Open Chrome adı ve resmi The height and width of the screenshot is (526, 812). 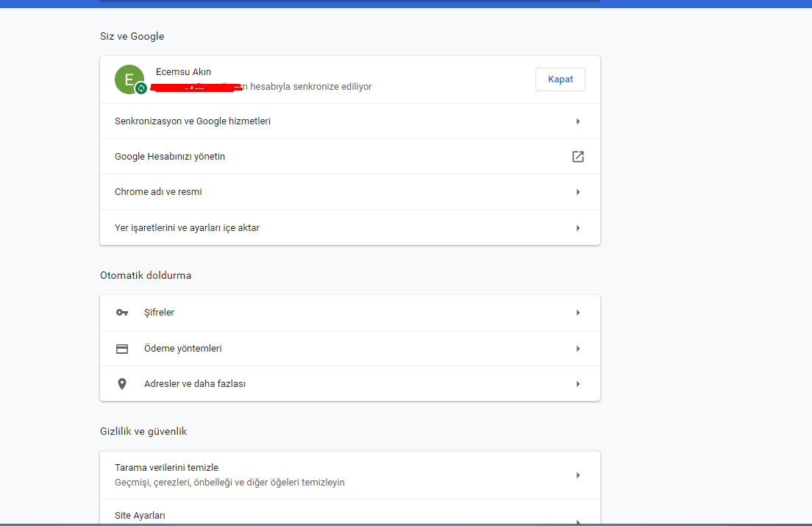coord(350,192)
